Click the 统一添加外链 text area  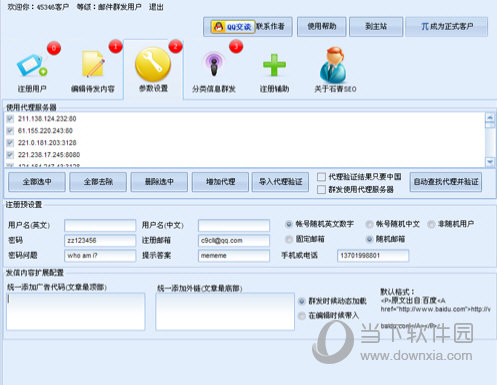[225, 312]
